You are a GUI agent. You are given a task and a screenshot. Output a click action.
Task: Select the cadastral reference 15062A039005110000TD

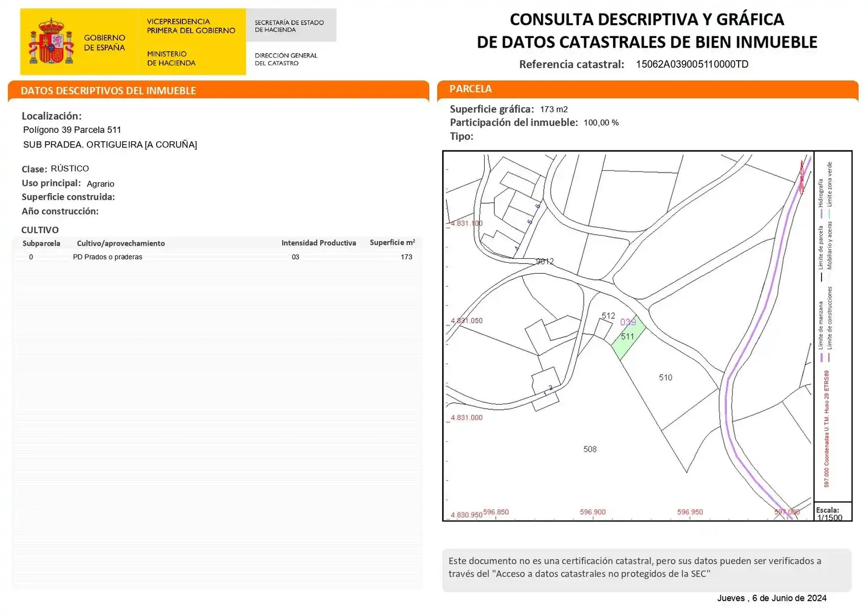(x=692, y=64)
